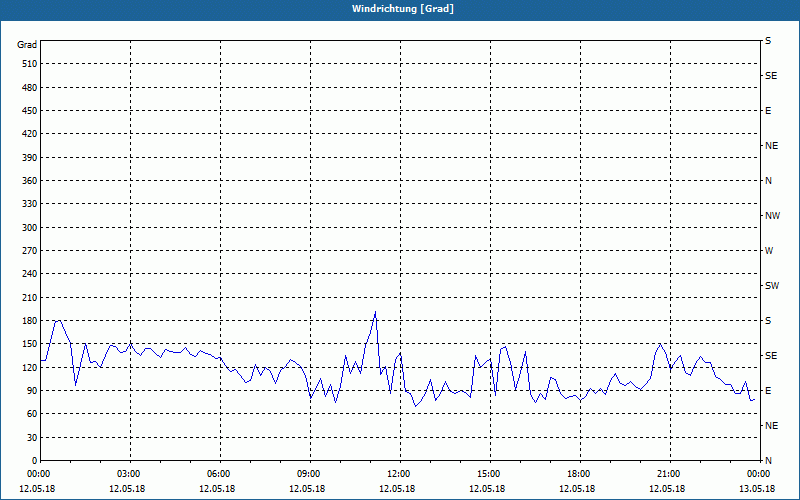Click the 330 y-axis value

tap(30, 204)
